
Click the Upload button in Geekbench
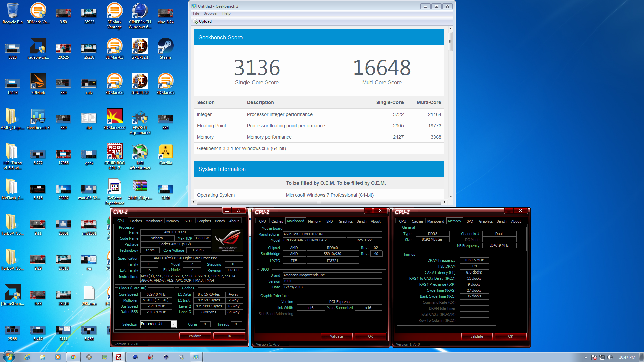tap(202, 21)
